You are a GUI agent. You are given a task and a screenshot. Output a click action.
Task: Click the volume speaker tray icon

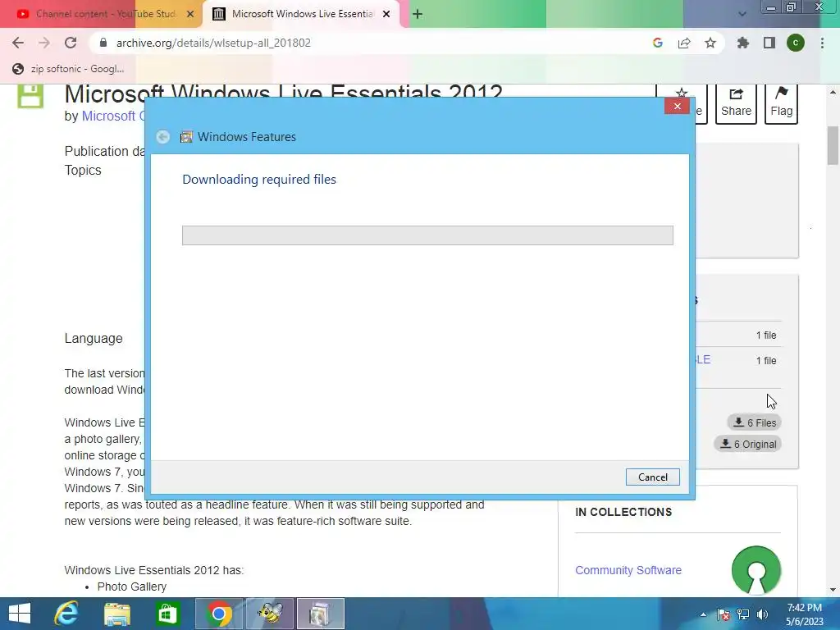(x=762, y=614)
